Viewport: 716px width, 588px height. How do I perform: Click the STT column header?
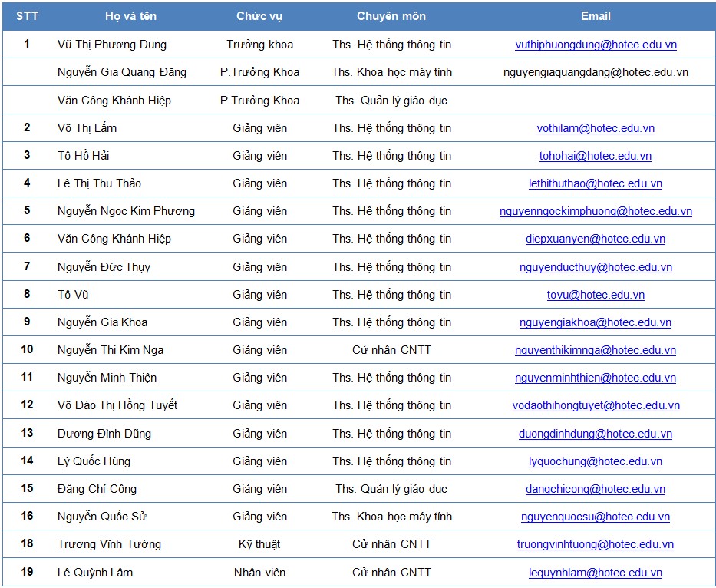pos(28,16)
